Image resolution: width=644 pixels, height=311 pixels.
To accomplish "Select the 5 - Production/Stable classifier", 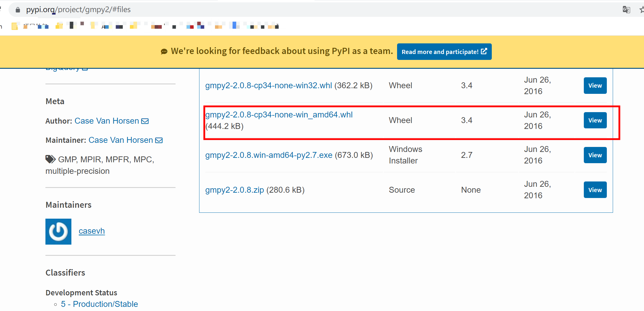I will (99, 304).
